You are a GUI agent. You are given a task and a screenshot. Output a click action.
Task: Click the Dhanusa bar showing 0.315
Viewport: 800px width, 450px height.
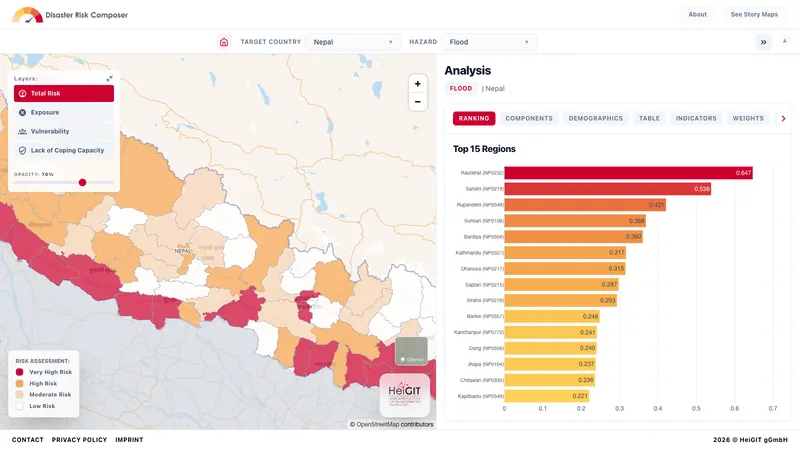(565, 268)
